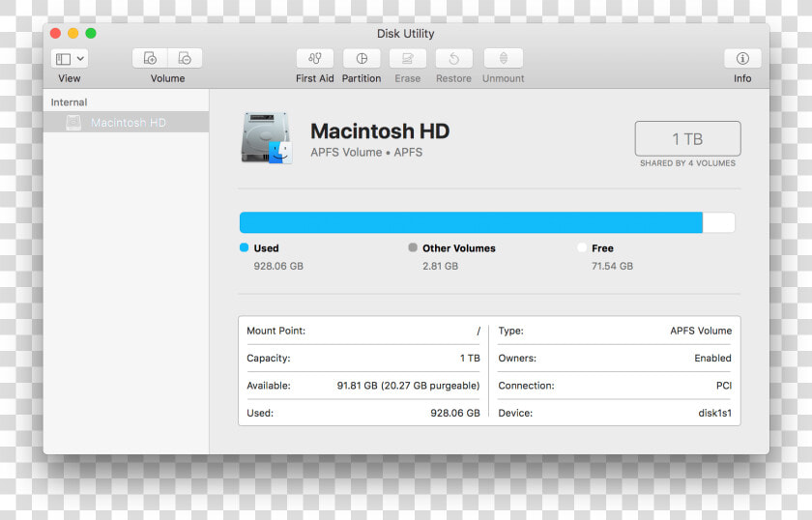812x520 pixels.
Task: Click the blue used-space storage bar
Action: point(471,222)
